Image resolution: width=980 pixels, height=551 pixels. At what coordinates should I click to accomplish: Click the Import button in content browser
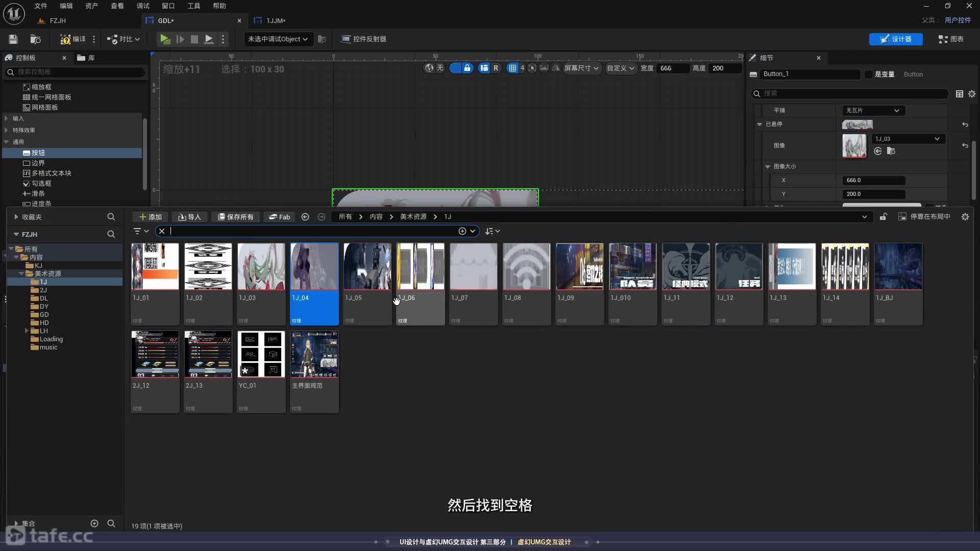(x=189, y=217)
